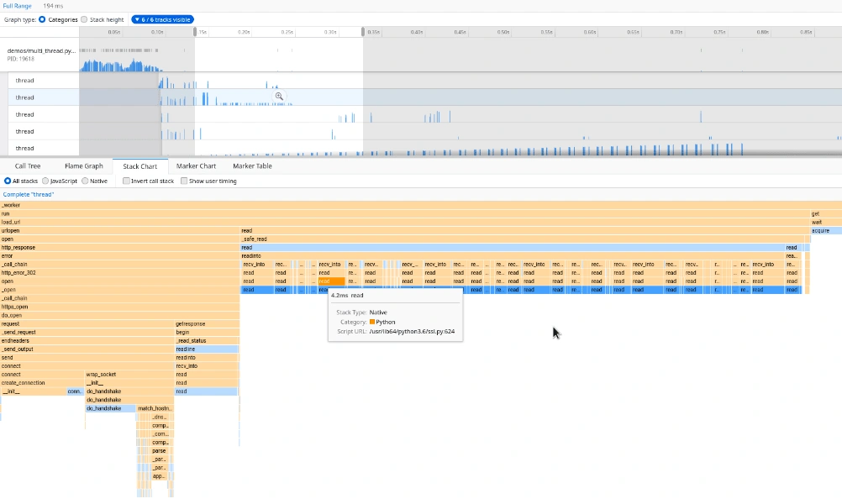Click the highlighted orange read frame
Viewport: 842px width, 504px height.
coord(331,281)
